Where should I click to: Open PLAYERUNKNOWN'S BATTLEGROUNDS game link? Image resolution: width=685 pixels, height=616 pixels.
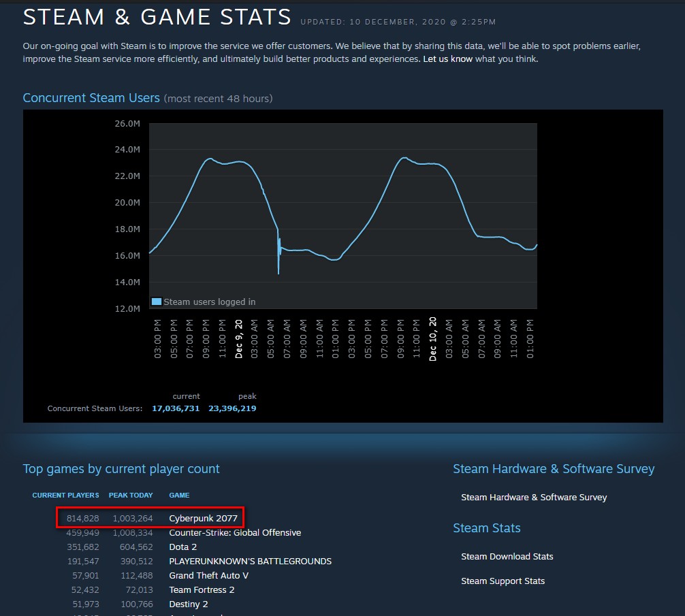(x=251, y=562)
